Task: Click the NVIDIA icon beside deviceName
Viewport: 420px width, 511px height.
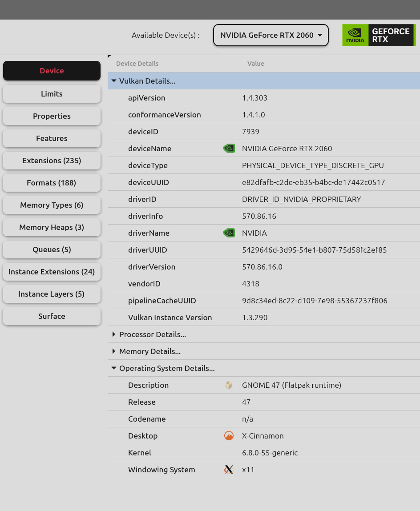Action: pos(229,149)
